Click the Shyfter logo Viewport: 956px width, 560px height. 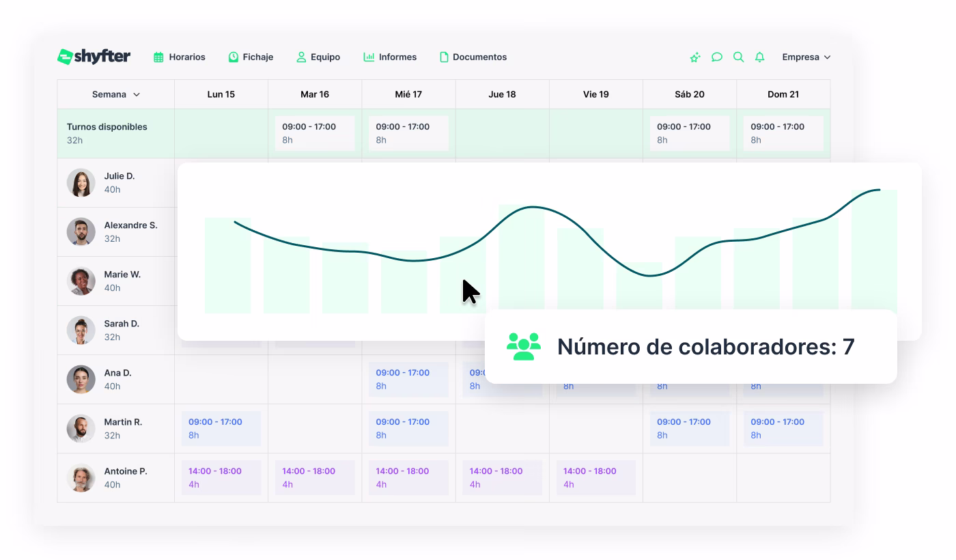click(94, 57)
